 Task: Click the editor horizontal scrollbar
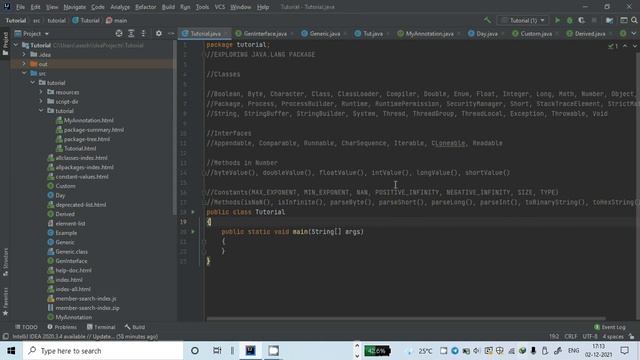(406, 318)
